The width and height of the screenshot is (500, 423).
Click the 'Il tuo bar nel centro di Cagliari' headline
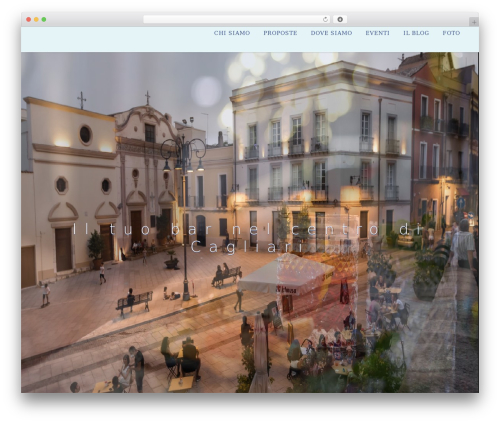point(247,238)
